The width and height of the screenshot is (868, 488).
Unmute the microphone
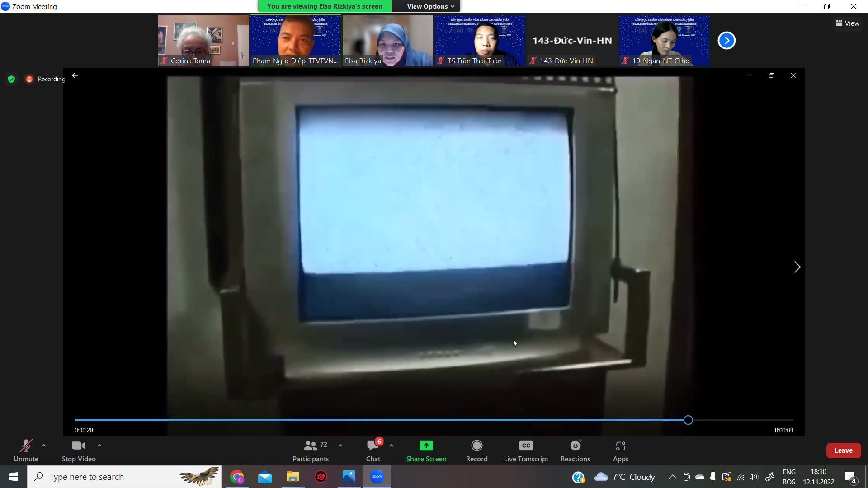[x=26, y=450]
